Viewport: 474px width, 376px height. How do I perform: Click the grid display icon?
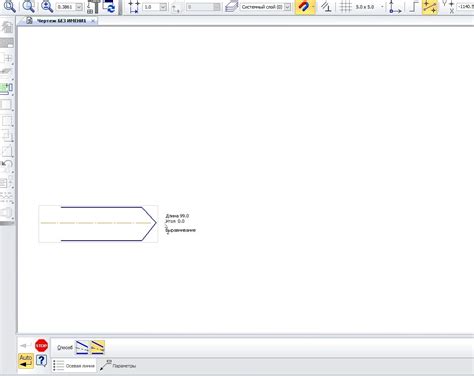point(346,7)
